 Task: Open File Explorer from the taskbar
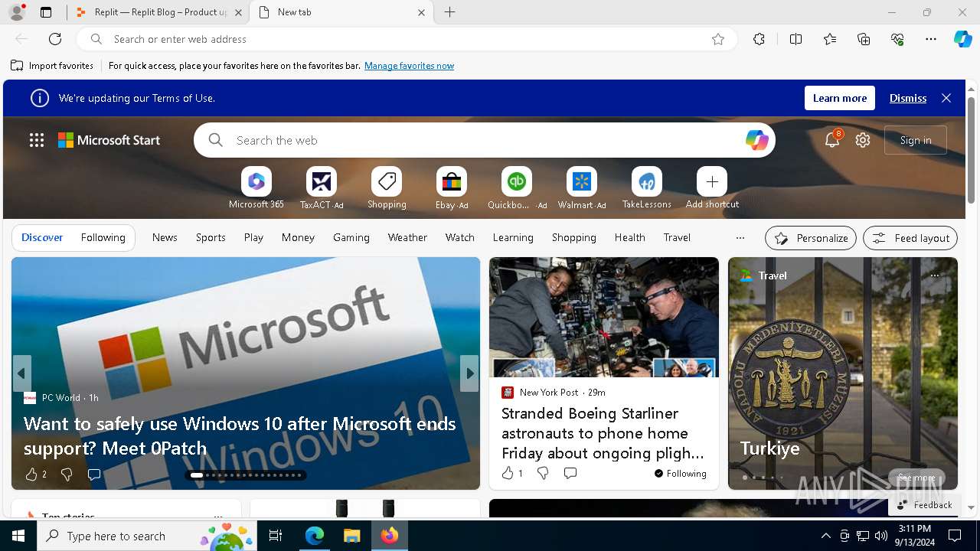pos(351,536)
